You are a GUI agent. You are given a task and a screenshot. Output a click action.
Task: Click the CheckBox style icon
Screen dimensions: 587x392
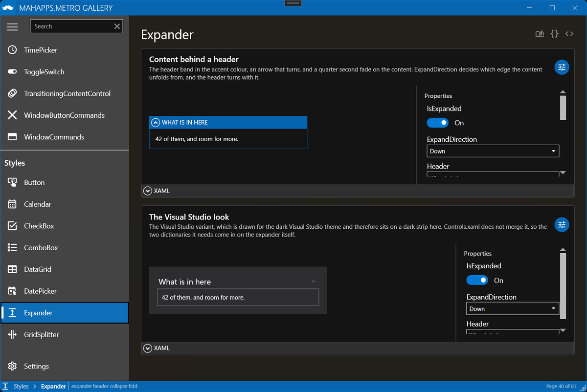(x=12, y=226)
